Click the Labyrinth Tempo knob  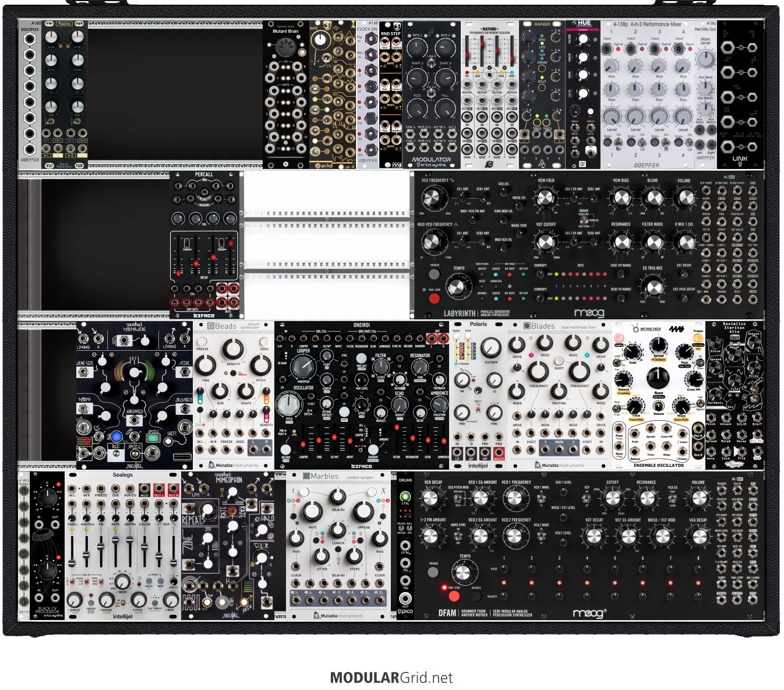tap(458, 286)
